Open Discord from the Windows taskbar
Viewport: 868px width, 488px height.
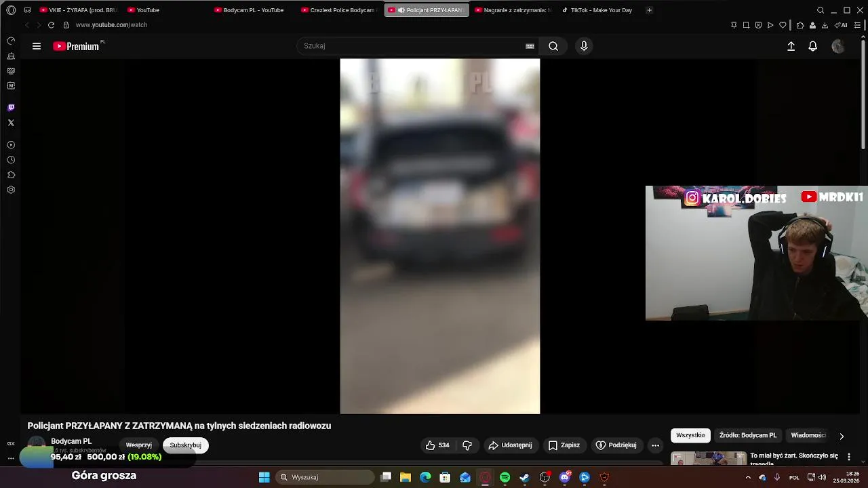tap(565, 477)
